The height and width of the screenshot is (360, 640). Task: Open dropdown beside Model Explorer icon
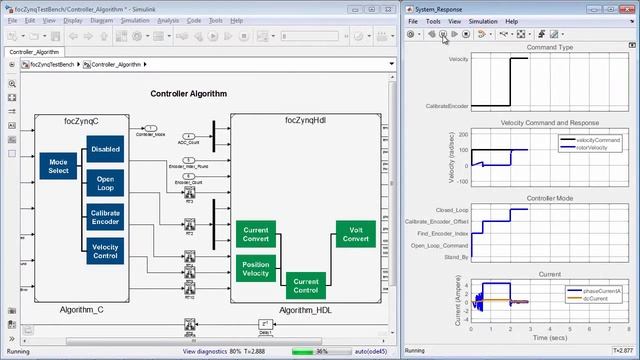pos(169,36)
